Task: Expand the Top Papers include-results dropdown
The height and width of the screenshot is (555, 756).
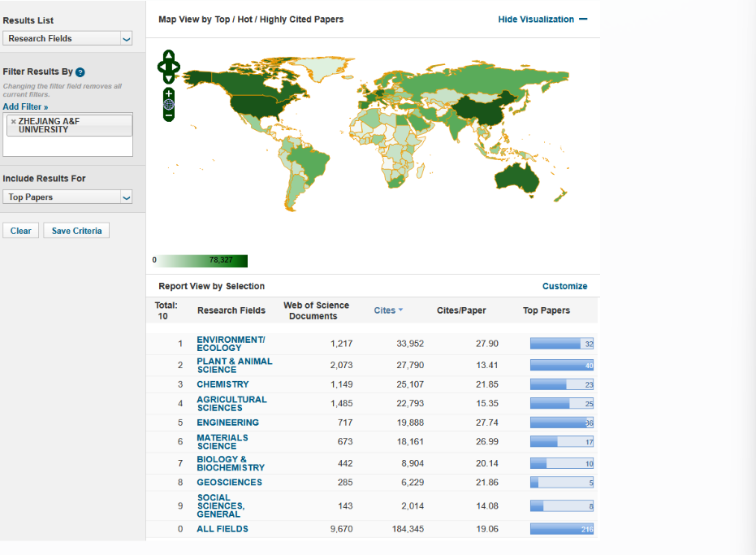Action: click(x=126, y=197)
